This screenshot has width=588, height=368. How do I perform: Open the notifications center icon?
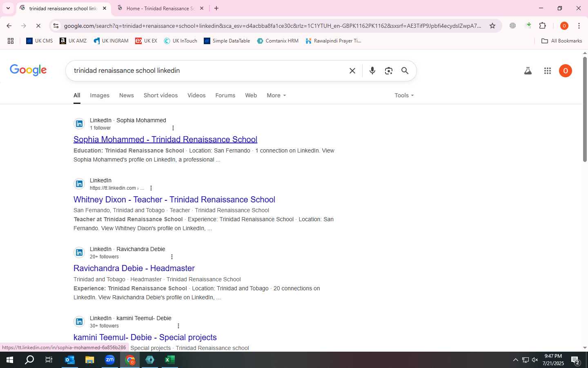576,360
